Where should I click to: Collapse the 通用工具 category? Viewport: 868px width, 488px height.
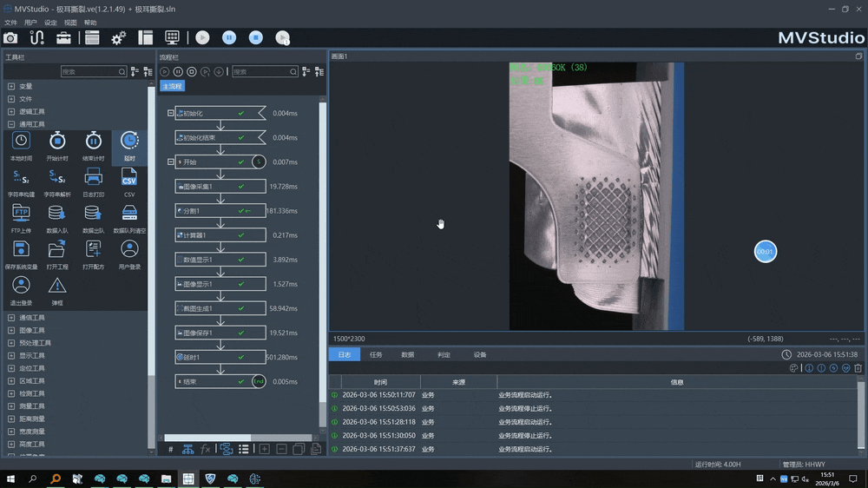pyautogui.click(x=11, y=124)
